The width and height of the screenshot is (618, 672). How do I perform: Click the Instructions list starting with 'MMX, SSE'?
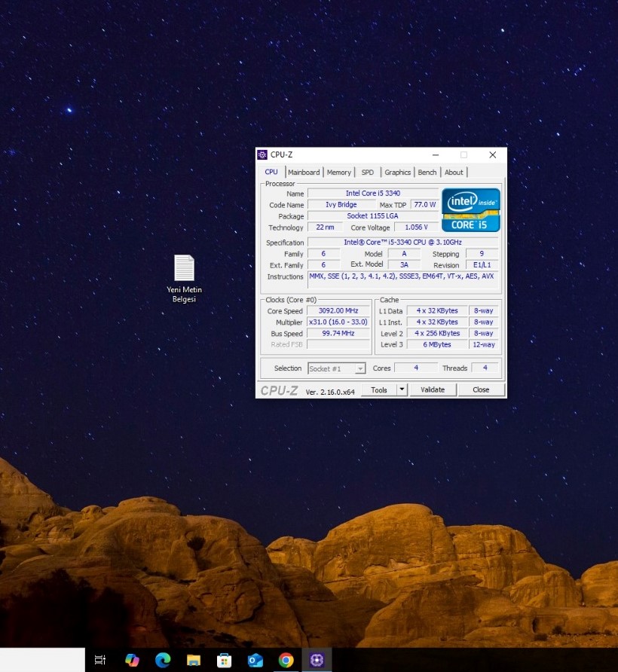tap(402, 279)
